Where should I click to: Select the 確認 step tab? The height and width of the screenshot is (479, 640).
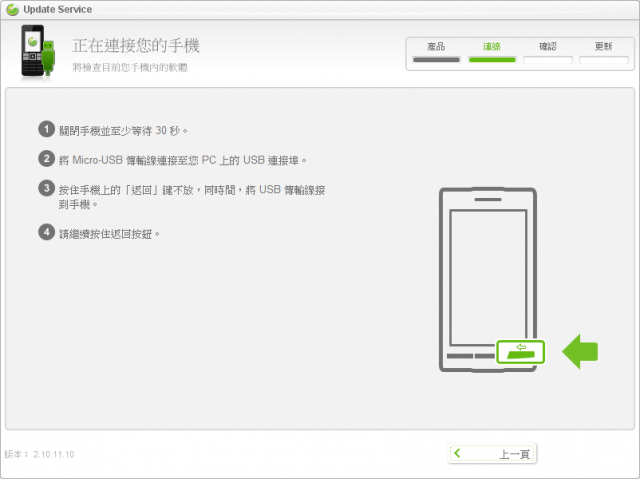(x=548, y=47)
